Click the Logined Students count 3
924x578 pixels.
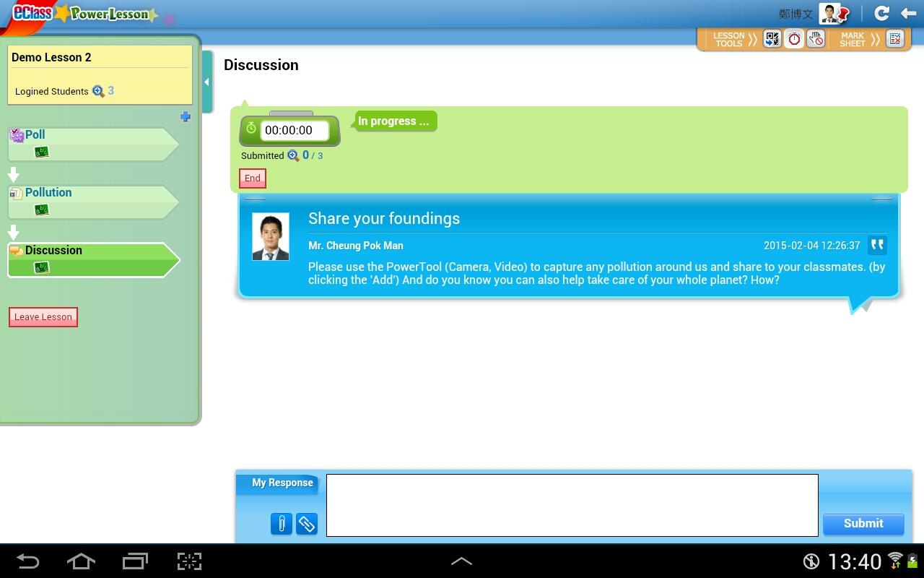click(111, 91)
